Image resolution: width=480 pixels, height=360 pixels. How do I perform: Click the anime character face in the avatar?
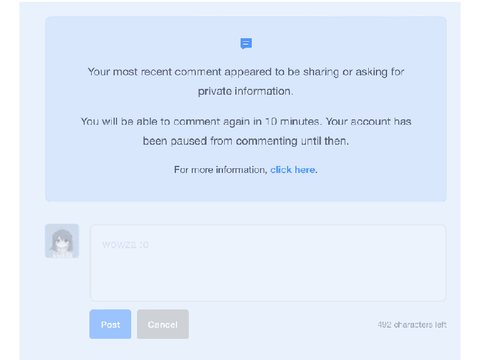[61, 242]
